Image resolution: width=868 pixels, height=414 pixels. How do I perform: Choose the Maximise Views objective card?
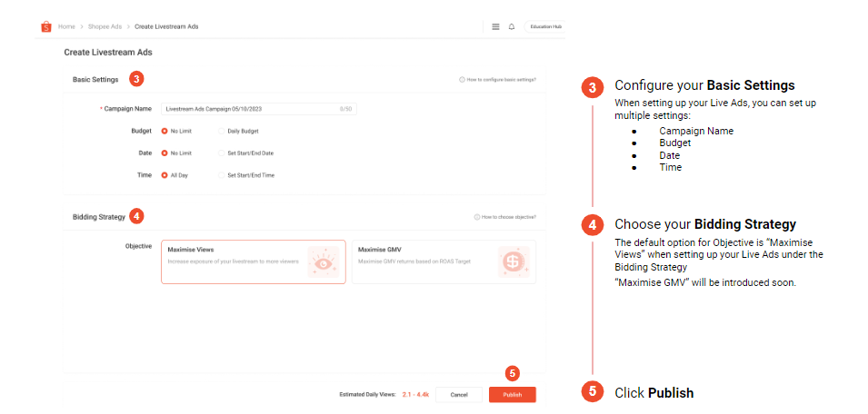point(254,262)
